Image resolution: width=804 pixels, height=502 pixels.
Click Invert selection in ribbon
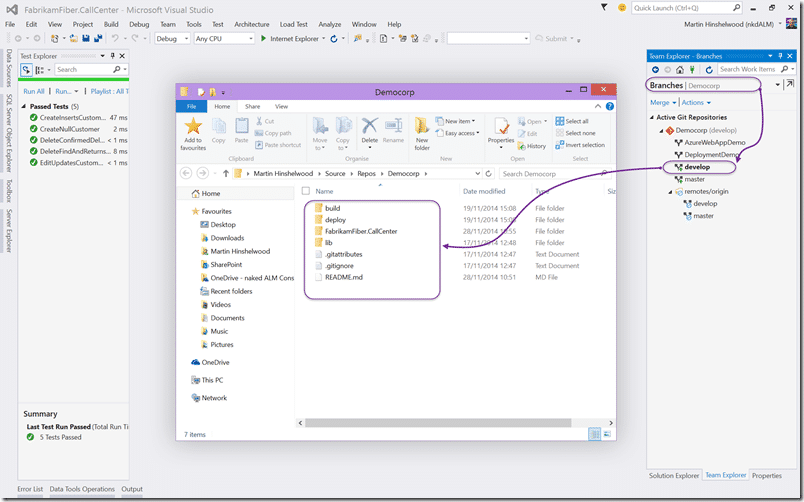(580, 145)
